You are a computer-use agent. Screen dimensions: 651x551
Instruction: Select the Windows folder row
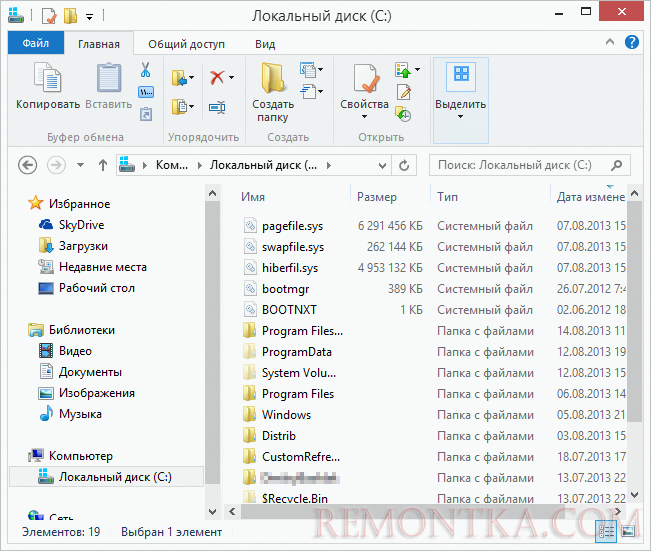[x=434, y=415]
